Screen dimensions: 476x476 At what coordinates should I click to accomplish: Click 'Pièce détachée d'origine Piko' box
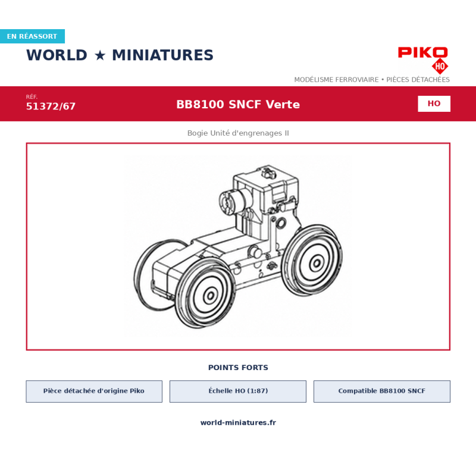94,392
